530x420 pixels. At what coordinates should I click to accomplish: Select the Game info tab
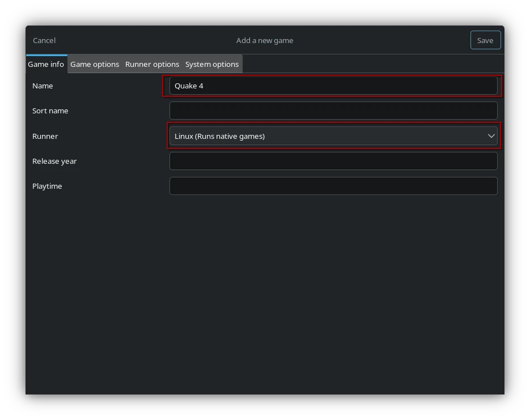[x=46, y=64]
